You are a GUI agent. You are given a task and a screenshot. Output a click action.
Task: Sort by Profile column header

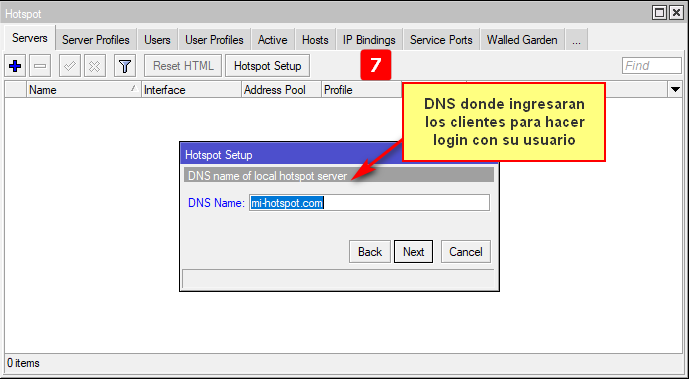361,90
